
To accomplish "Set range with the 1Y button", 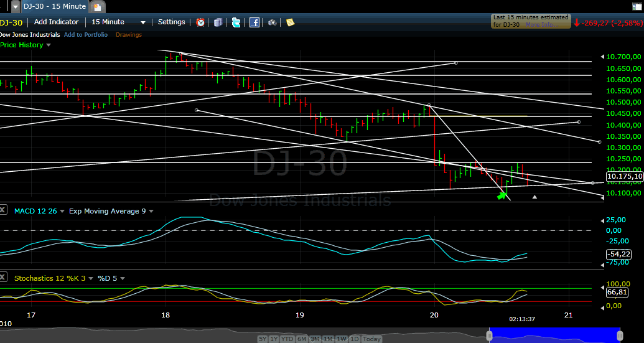I will (274, 339).
